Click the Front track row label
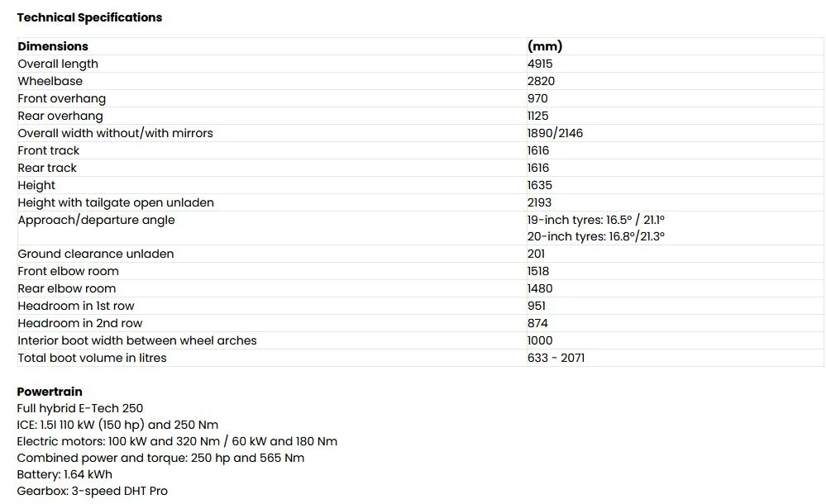Image resolution: width=826 pixels, height=504 pixels. (49, 150)
